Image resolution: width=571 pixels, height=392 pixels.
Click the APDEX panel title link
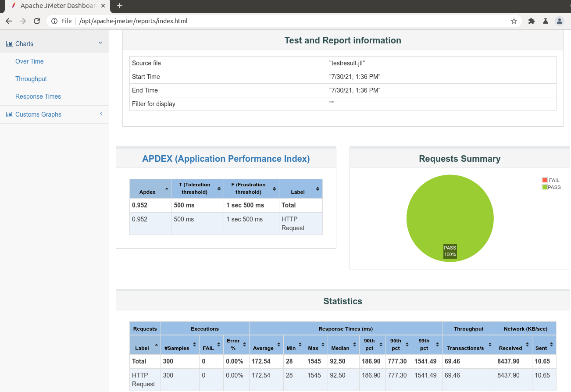pyautogui.click(x=226, y=159)
